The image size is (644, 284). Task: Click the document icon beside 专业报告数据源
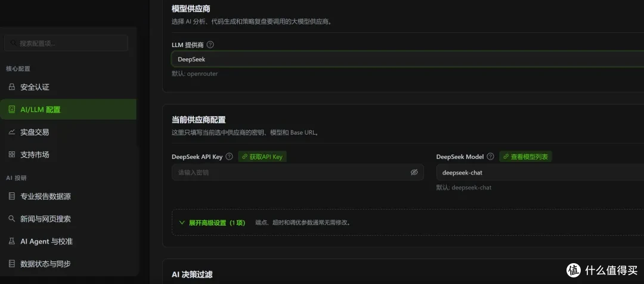tap(12, 196)
